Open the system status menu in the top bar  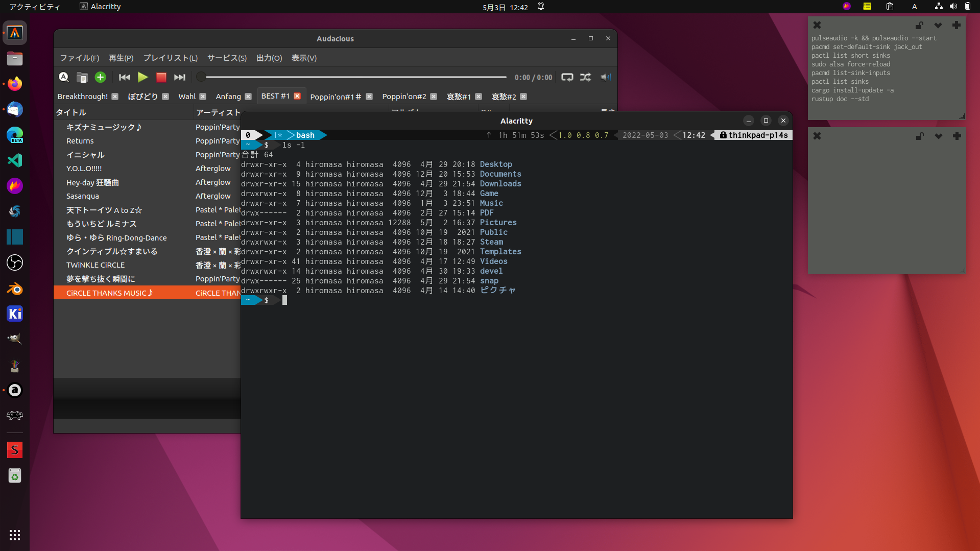coord(953,6)
